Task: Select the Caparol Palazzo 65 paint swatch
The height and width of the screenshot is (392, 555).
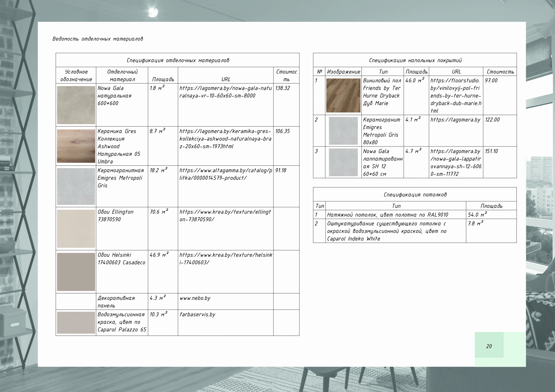Action: pyautogui.click(x=76, y=323)
